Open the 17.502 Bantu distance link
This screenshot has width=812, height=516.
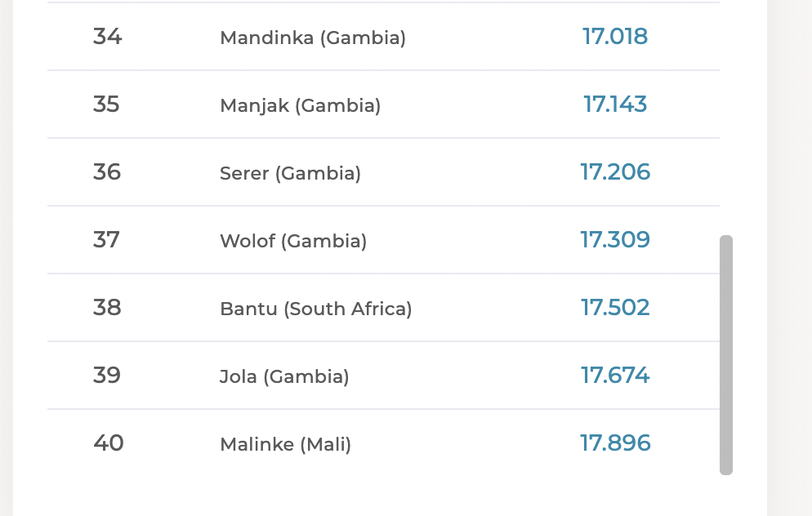tap(614, 308)
